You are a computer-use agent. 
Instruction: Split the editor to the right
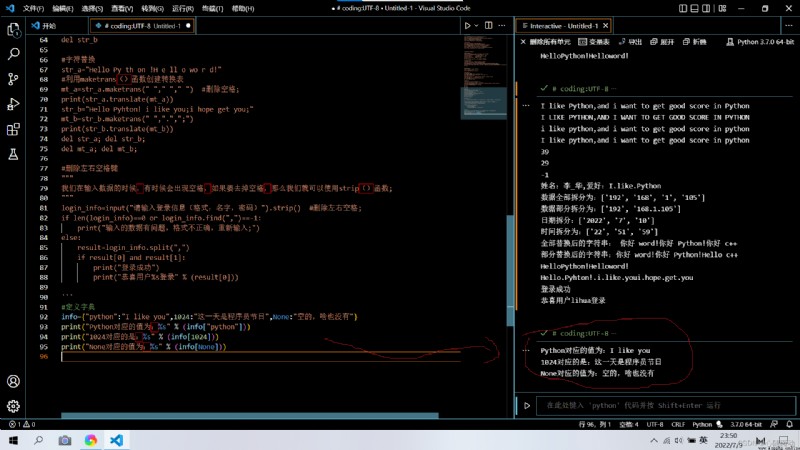(489, 26)
